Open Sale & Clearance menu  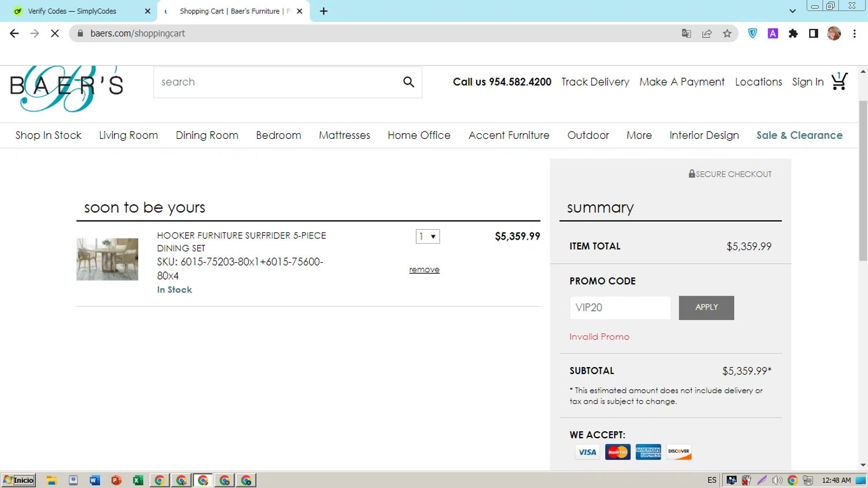(x=800, y=135)
